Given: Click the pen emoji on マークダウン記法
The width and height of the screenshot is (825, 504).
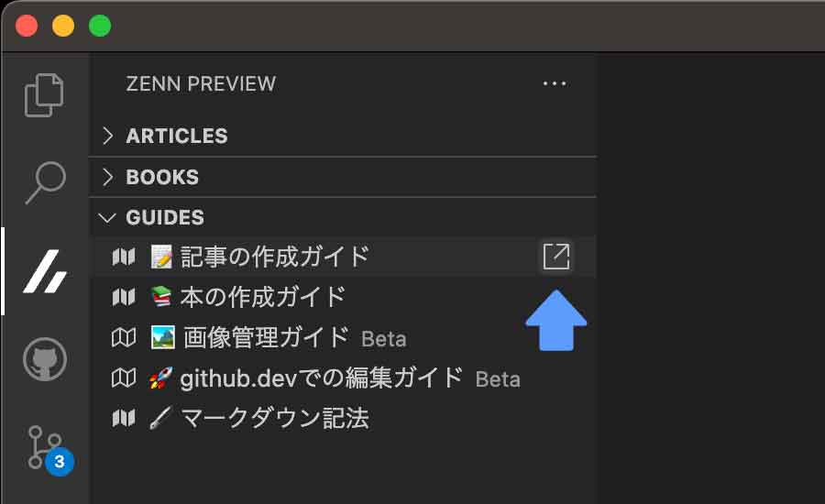Looking at the screenshot, I should [x=160, y=419].
